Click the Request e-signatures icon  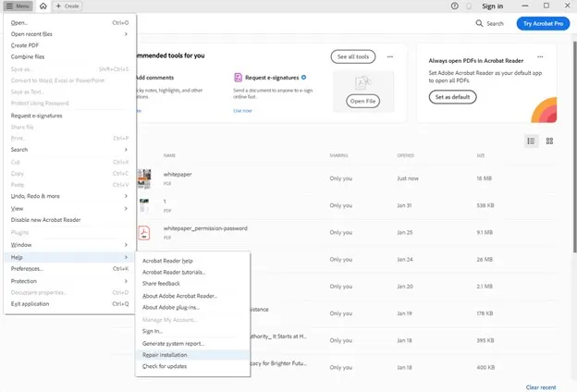tap(238, 78)
